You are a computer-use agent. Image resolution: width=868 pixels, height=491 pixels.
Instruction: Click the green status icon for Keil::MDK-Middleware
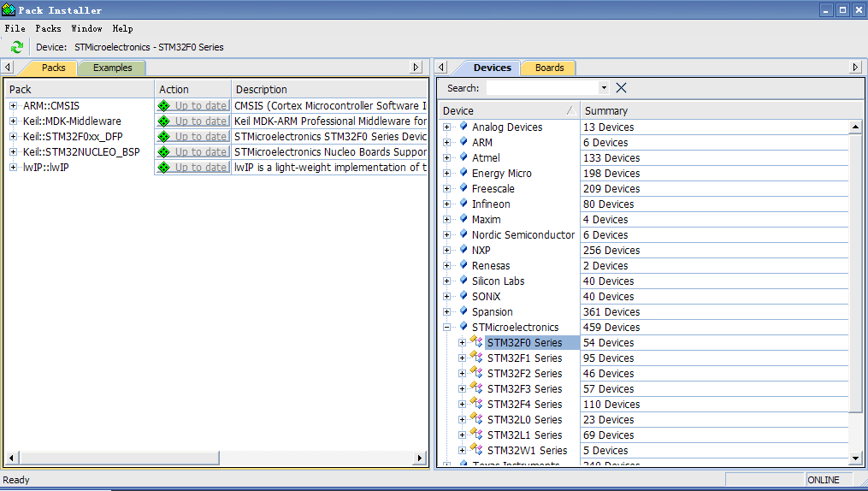164,121
